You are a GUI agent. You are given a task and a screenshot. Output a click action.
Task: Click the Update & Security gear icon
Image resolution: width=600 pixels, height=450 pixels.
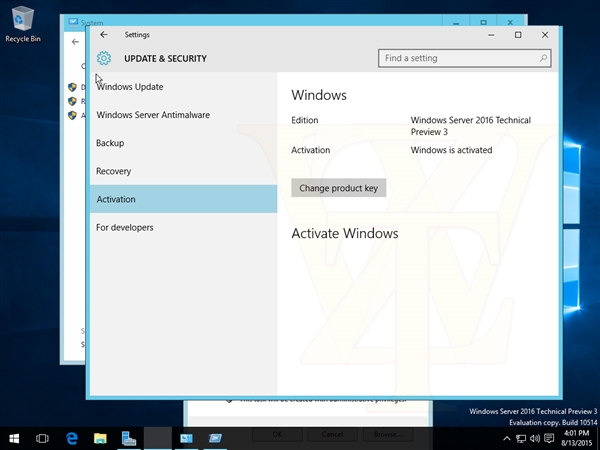coord(104,58)
